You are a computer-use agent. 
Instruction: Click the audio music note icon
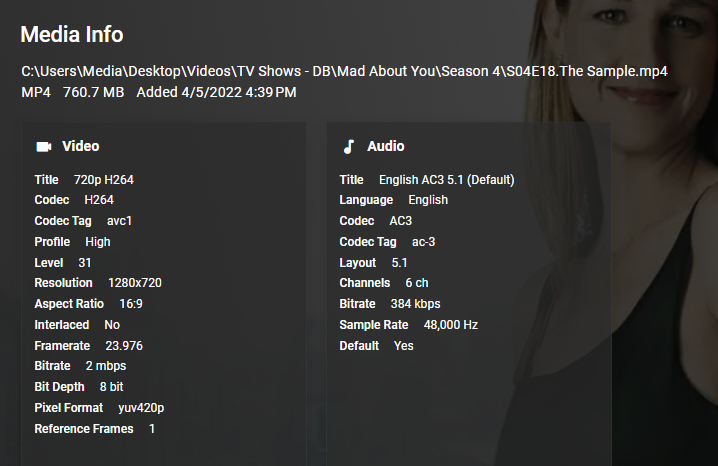tap(348, 146)
